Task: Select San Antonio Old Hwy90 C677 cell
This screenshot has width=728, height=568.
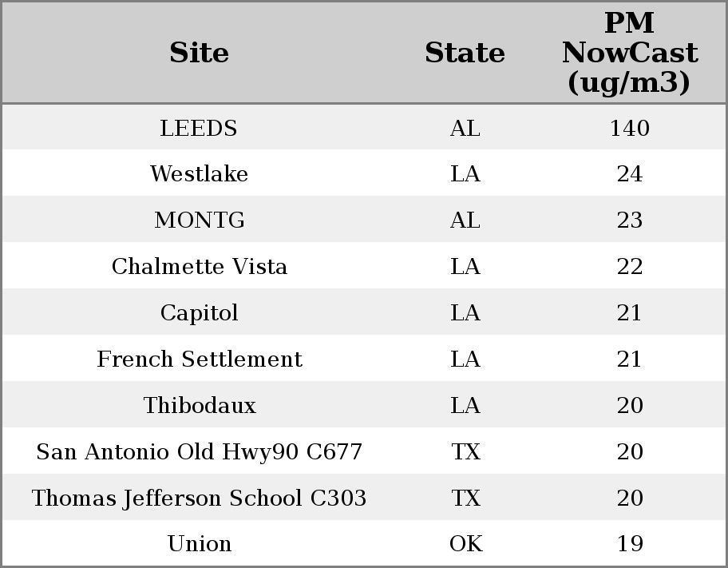Action: 200,451
